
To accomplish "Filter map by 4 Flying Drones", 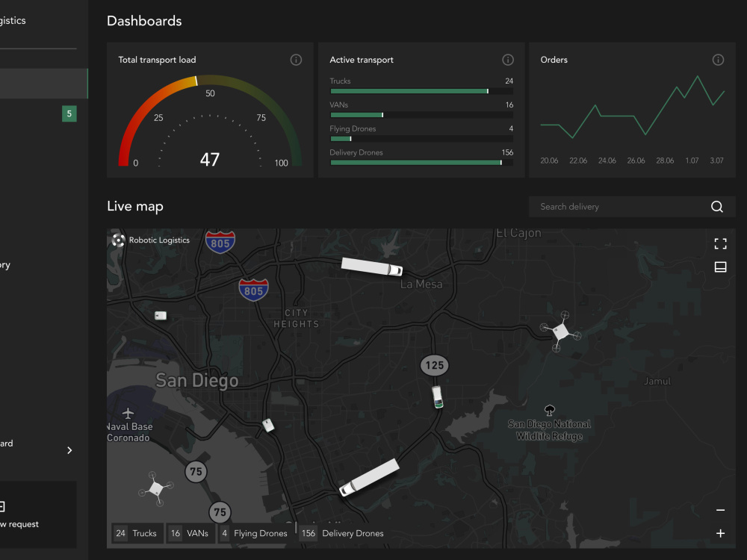I will click(x=255, y=533).
